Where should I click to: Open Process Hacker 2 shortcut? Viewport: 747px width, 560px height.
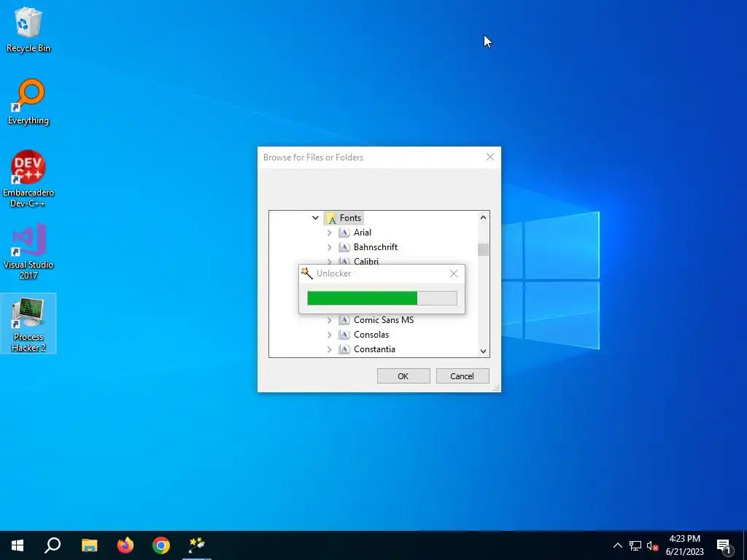28,324
